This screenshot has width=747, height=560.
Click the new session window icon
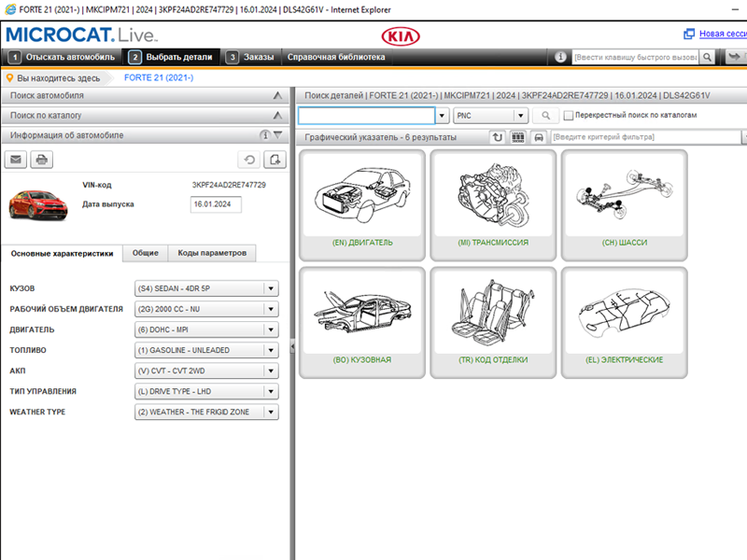(689, 34)
